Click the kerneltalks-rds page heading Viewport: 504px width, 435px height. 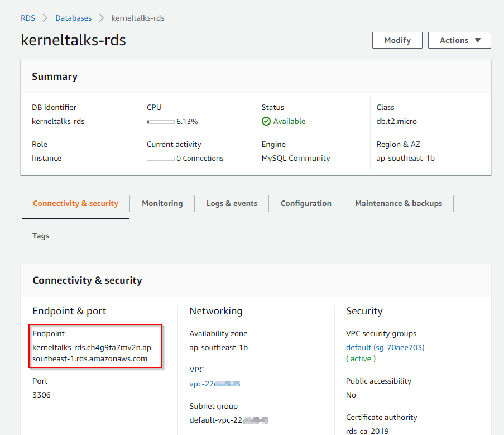pyautogui.click(x=73, y=40)
